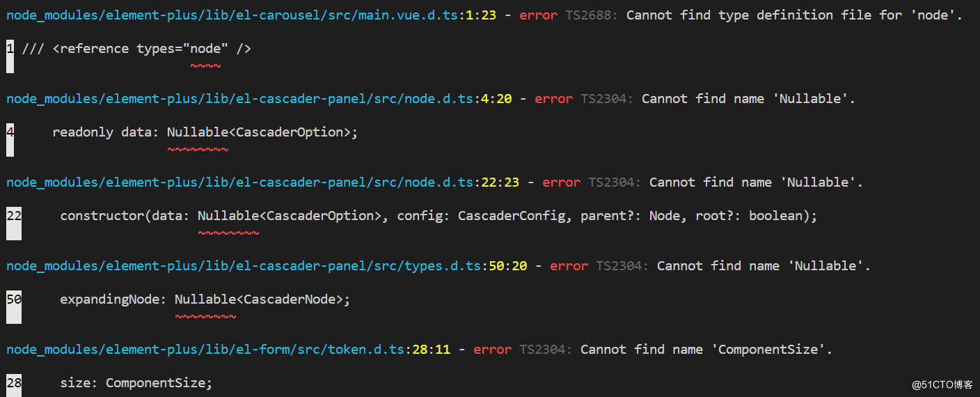Click Nullable in the expandingNode line
980x397 pixels.
205,299
